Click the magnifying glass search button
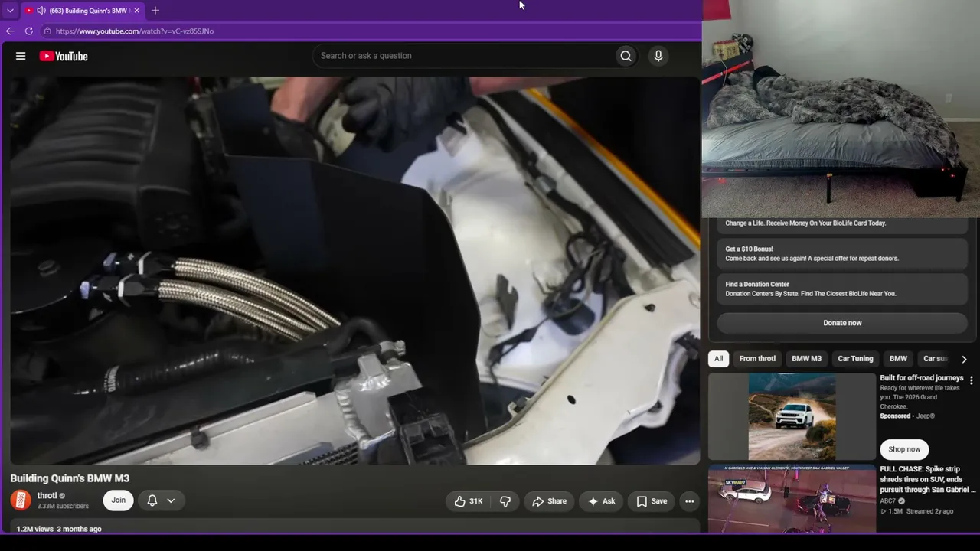The height and width of the screenshot is (551, 980). click(x=626, y=56)
